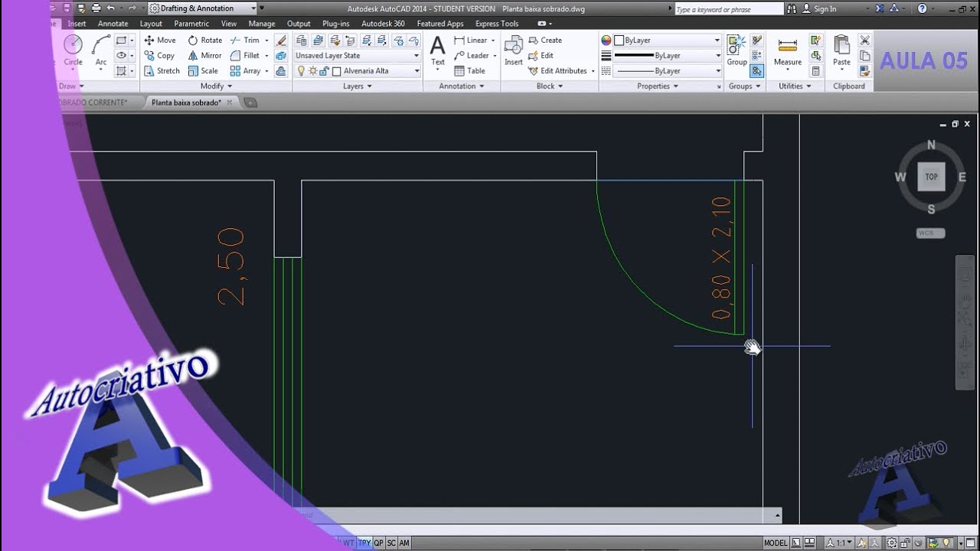980x551 pixels.
Task: Activate the Fillet command
Action: 245,55
